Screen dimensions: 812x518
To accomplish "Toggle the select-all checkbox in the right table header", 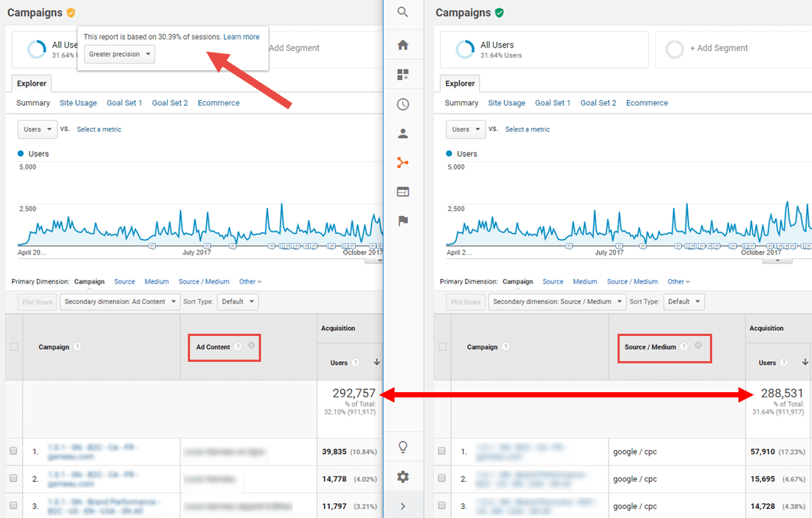I will (x=442, y=346).
